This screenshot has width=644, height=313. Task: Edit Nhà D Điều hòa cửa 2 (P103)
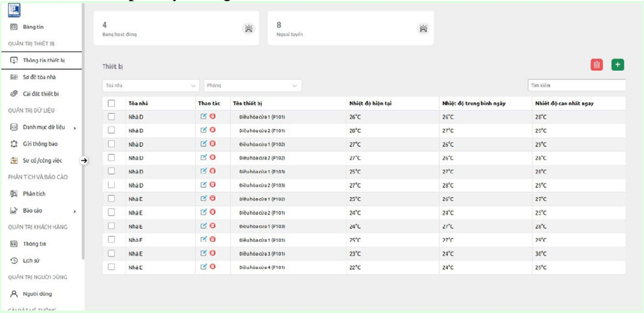click(203, 185)
